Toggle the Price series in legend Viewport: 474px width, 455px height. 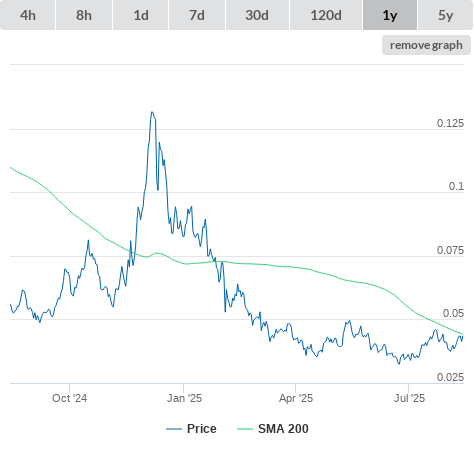point(191,429)
